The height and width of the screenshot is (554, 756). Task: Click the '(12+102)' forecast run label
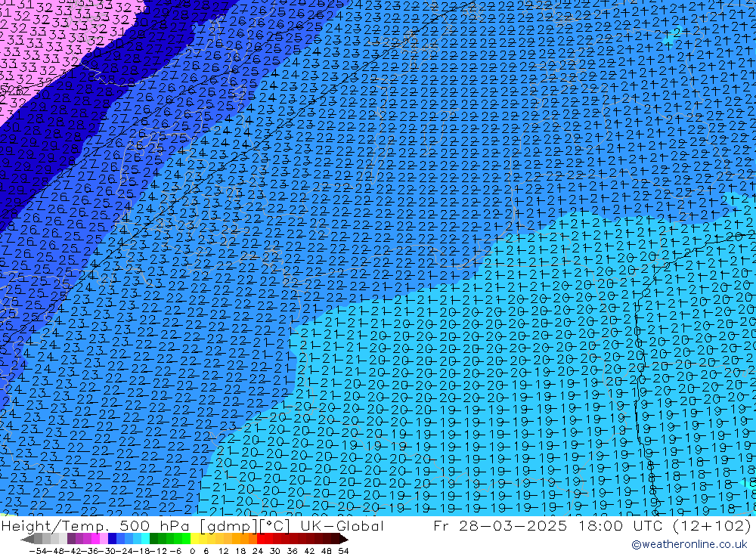tap(711, 525)
